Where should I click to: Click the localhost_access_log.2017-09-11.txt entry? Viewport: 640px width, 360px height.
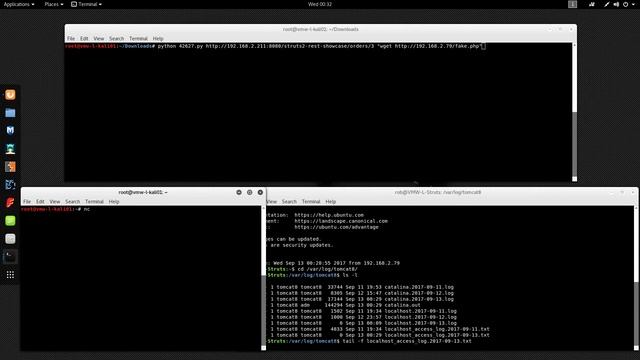click(x=437, y=329)
